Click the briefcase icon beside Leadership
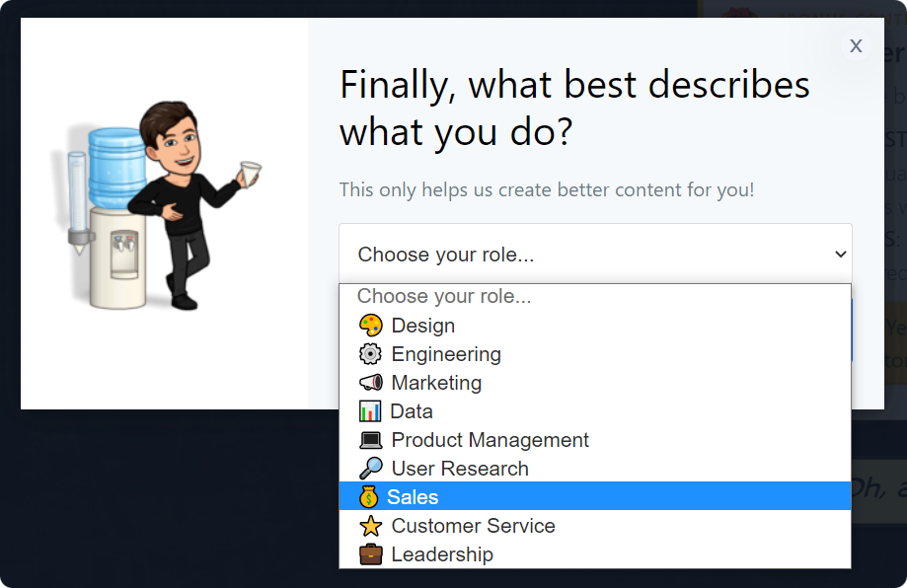907x588 pixels. tap(370, 554)
